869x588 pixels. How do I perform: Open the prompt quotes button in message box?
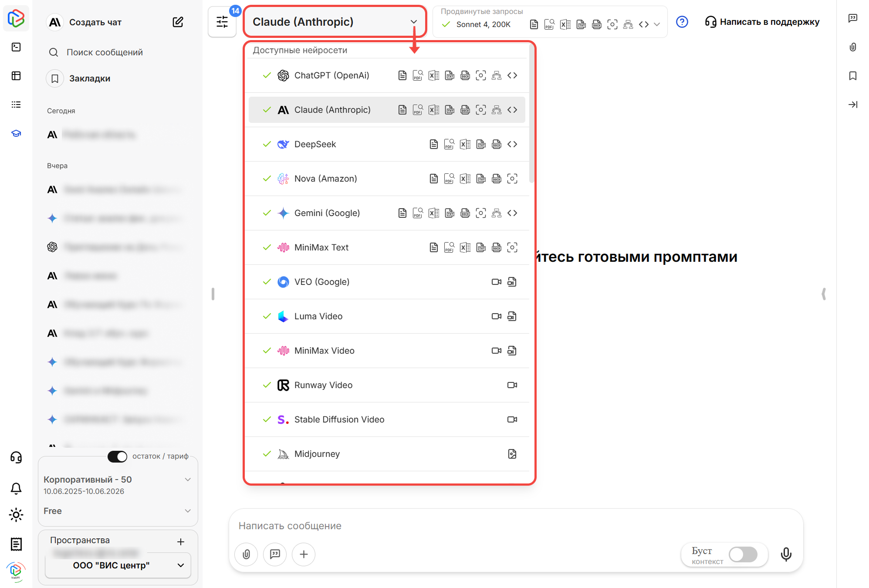[x=275, y=554]
